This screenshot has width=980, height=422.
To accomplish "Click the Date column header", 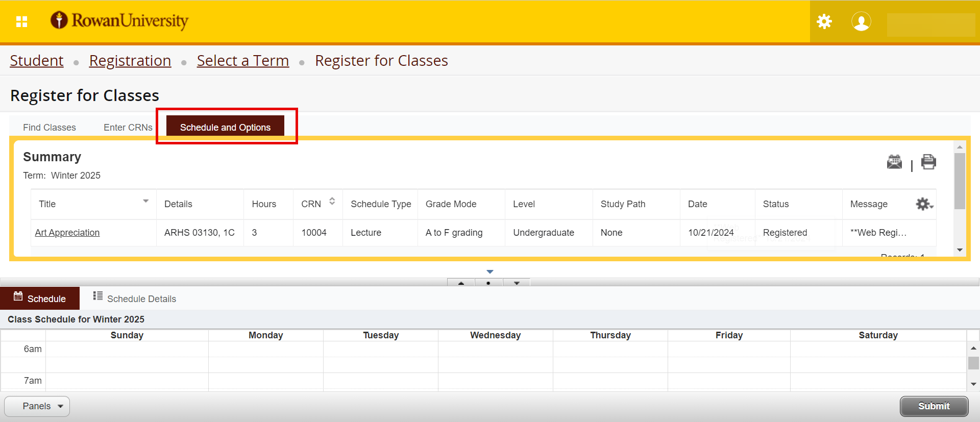I will click(718, 204).
